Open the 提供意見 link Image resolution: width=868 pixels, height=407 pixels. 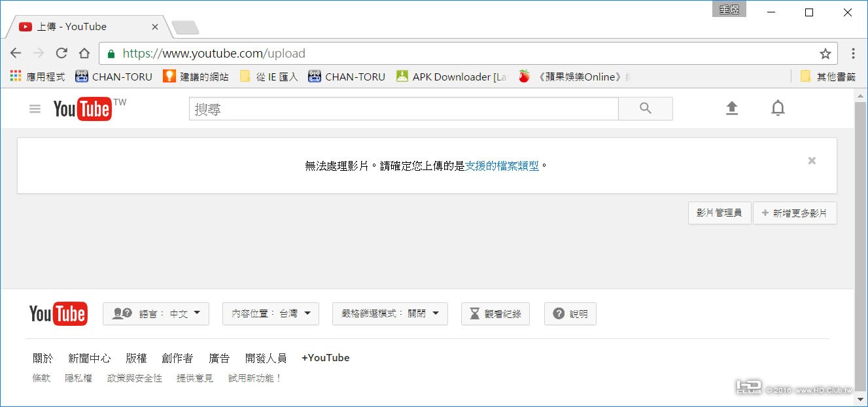[195, 378]
